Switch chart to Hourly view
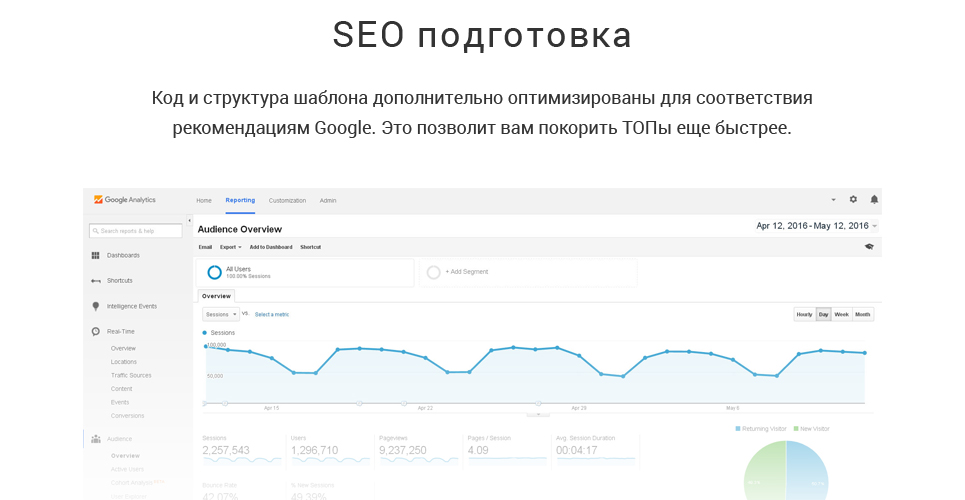Screen dimensions: 965x500 [804, 314]
